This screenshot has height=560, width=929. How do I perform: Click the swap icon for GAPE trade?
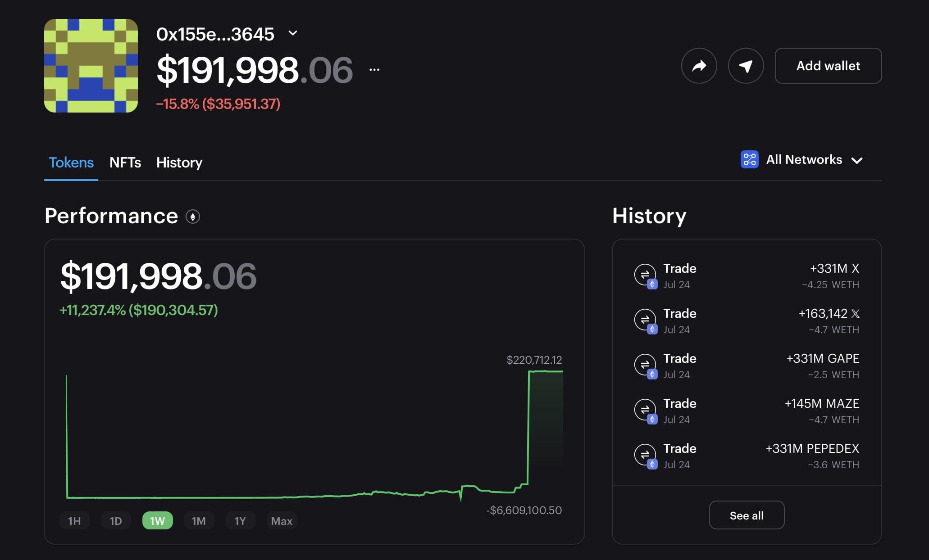pos(645,364)
